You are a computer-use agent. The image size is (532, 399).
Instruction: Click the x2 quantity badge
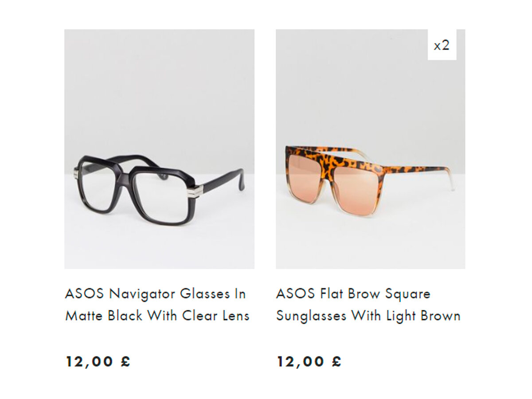pyautogui.click(x=442, y=45)
